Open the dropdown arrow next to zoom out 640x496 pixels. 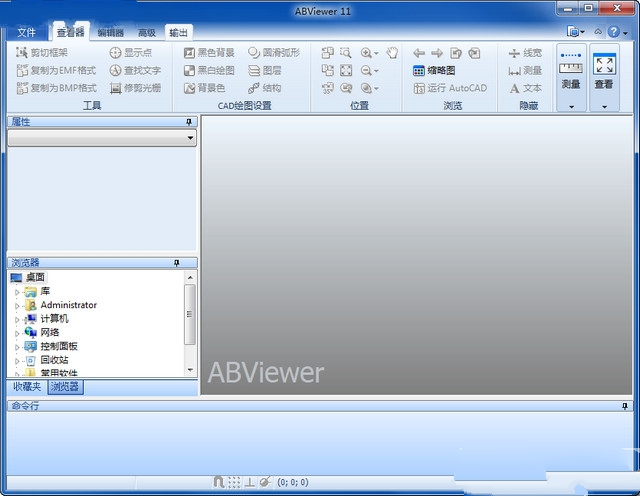(376, 71)
